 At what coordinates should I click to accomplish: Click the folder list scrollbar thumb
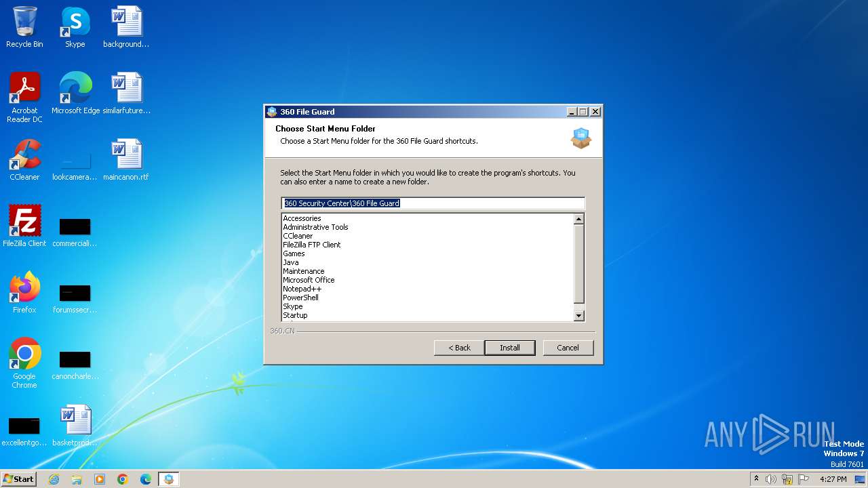click(x=578, y=264)
